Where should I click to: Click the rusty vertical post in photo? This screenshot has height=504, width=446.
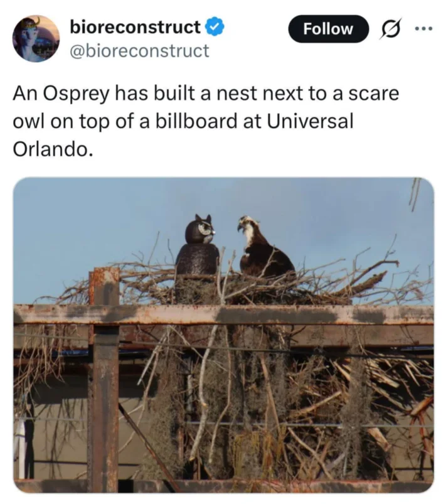(104, 379)
